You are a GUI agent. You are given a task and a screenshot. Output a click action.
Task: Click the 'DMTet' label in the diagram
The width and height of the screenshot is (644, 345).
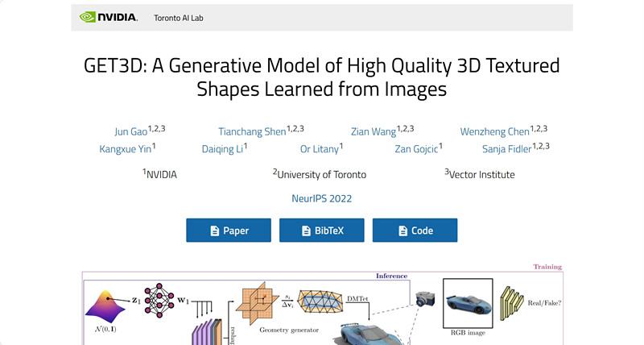pos(357,298)
